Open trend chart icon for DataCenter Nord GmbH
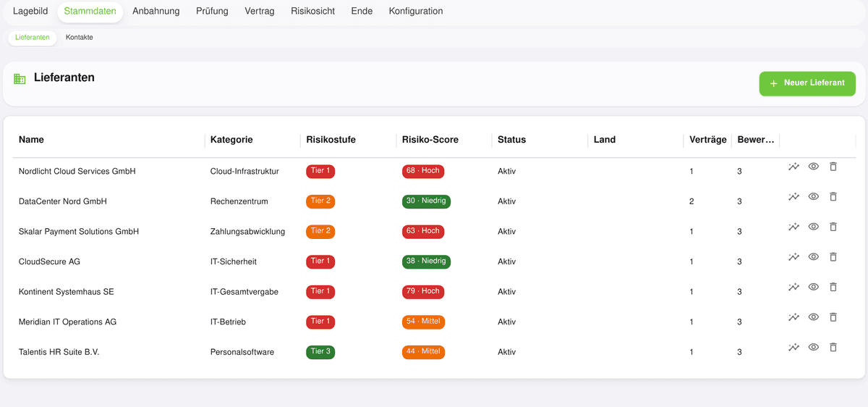The image size is (868, 407). [793, 196]
